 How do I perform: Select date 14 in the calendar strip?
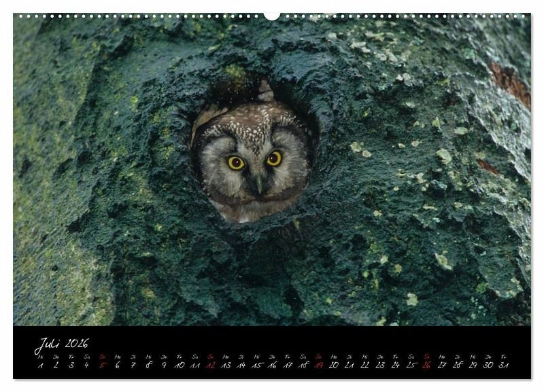point(241,365)
